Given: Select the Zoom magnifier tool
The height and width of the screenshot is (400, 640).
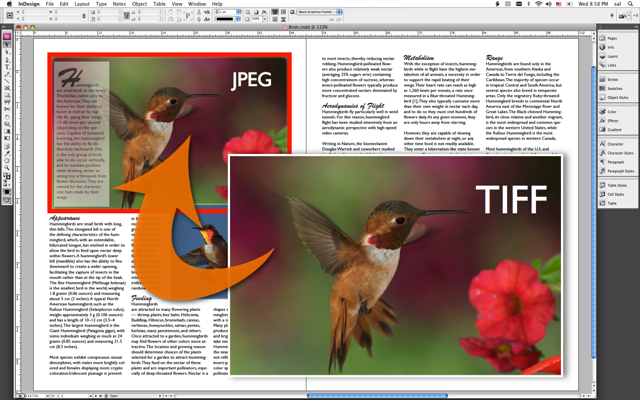Looking at the screenshot, I should 7,167.
